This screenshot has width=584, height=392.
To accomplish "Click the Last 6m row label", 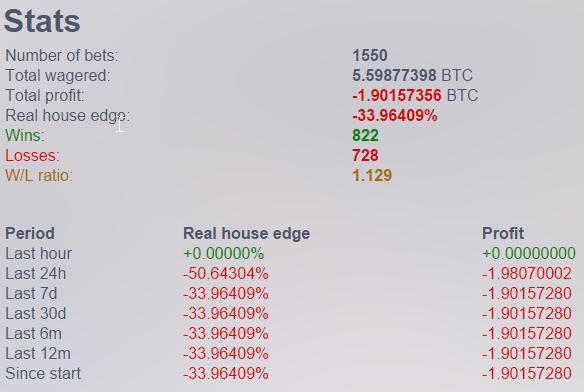I will click(34, 334).
